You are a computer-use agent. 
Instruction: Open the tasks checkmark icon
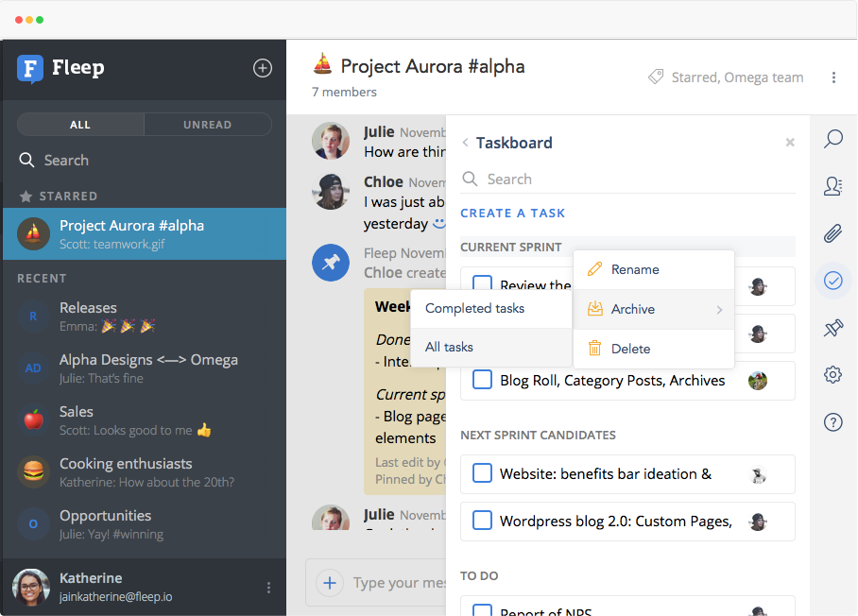(x=832, y=281)
